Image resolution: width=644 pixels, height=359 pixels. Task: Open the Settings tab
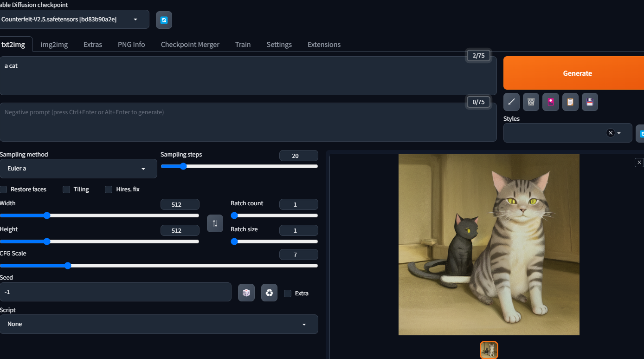279,45
